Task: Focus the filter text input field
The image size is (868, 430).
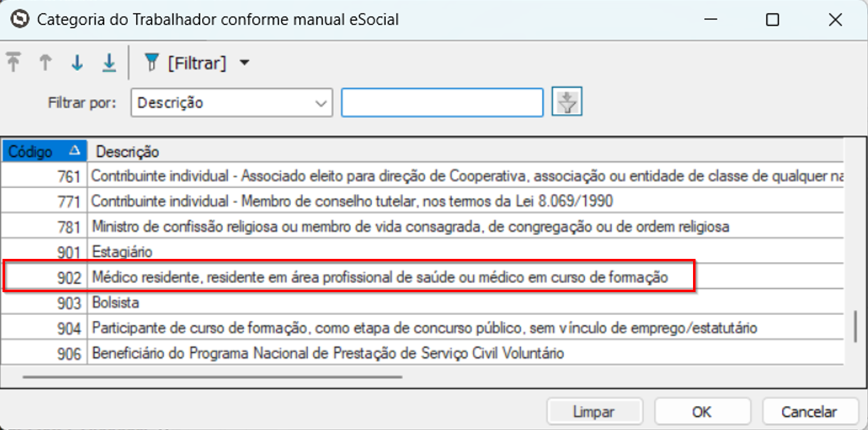Action: [442, 103]
